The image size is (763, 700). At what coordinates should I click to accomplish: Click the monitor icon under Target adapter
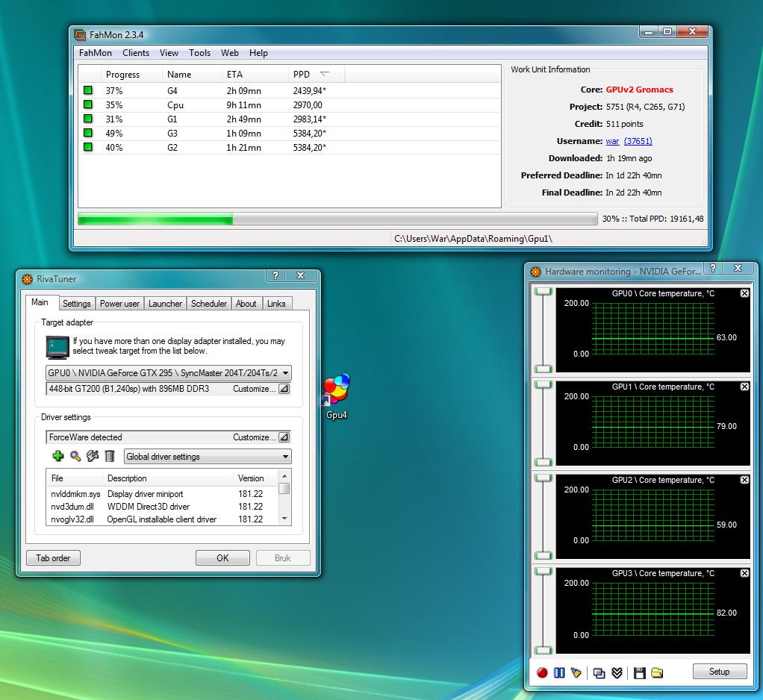[57, 347]
